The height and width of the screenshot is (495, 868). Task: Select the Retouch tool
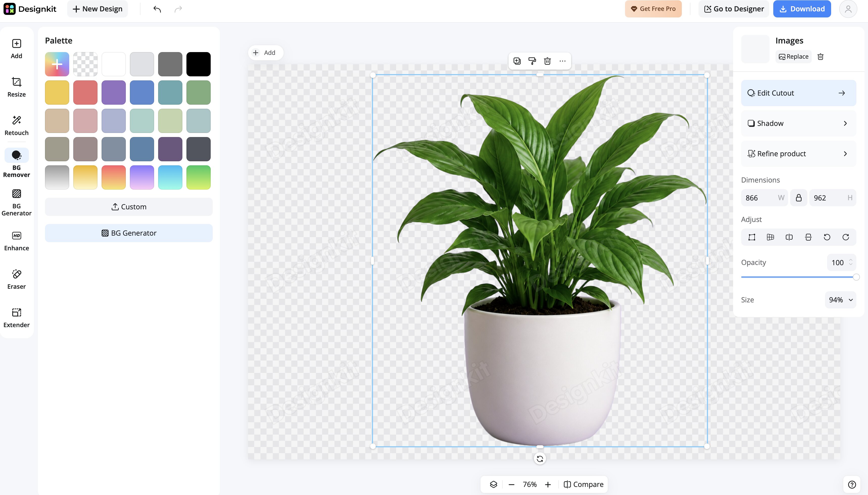[16, 126]
